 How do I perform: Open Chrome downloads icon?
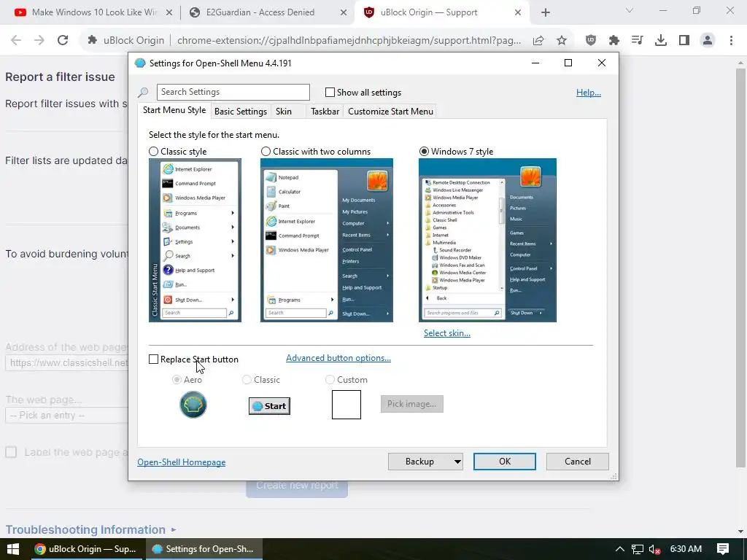tap(661, 41)
